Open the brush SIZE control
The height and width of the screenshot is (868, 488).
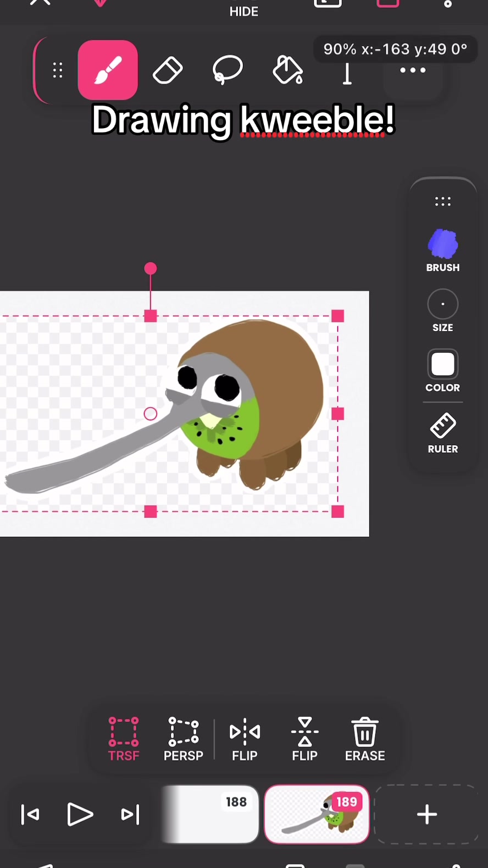click(x=443, y=311)
